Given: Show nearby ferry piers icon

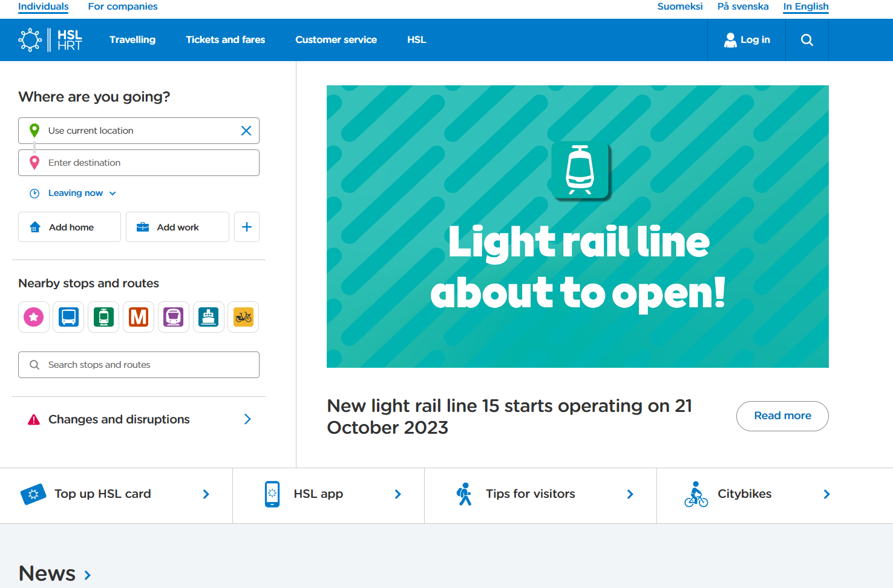Looking at the screenshot, I should point(209,317).
